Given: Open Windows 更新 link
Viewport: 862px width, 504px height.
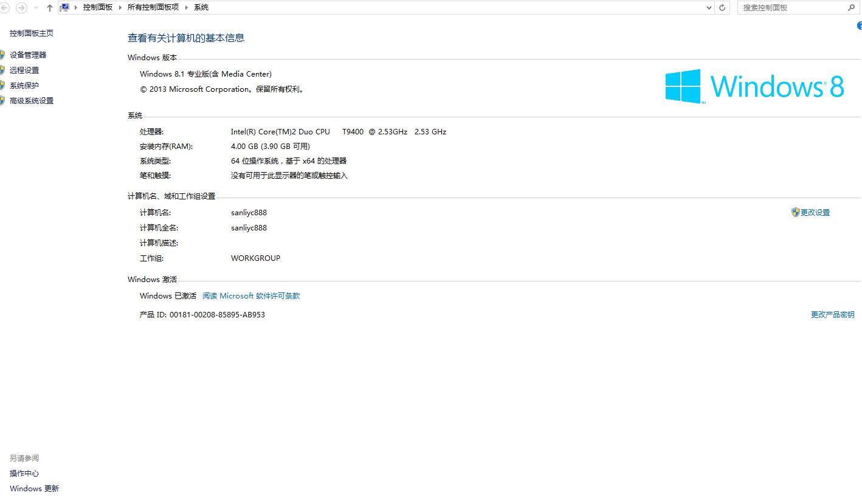Looking at the screenshot, I should point(35,489).
